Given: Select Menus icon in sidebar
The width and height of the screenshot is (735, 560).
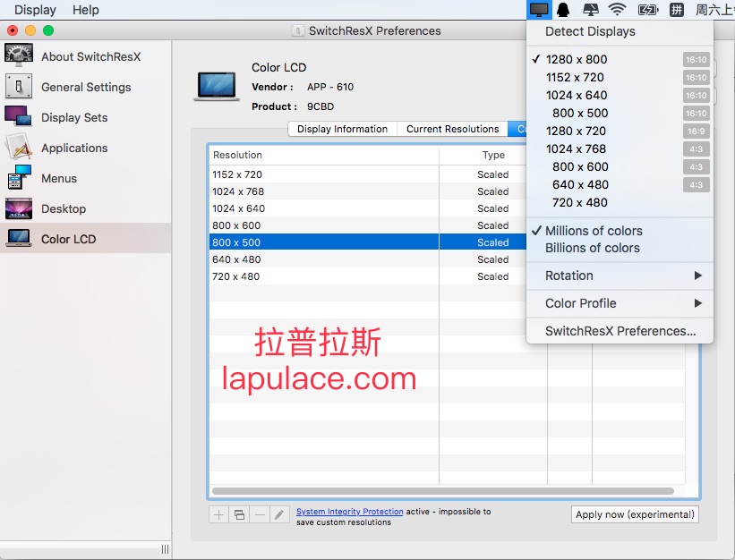Looking at the screenshot, I should click(19, 177).
